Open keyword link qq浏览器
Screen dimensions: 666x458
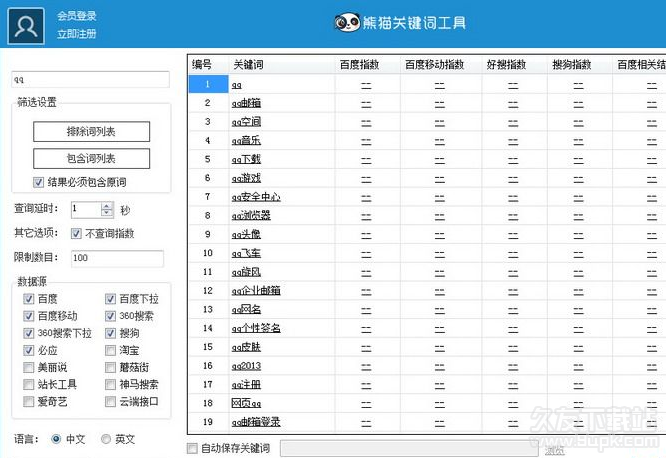tap(251, 216)
